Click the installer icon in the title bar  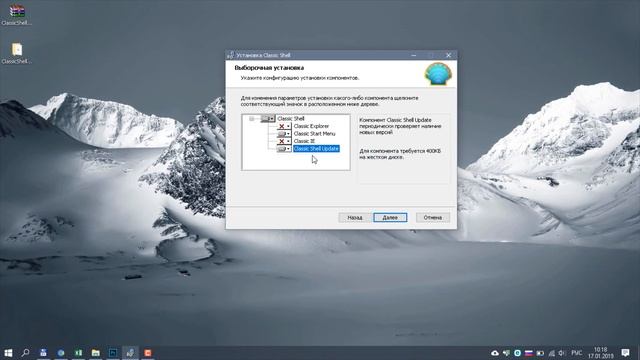pos(231,55)
